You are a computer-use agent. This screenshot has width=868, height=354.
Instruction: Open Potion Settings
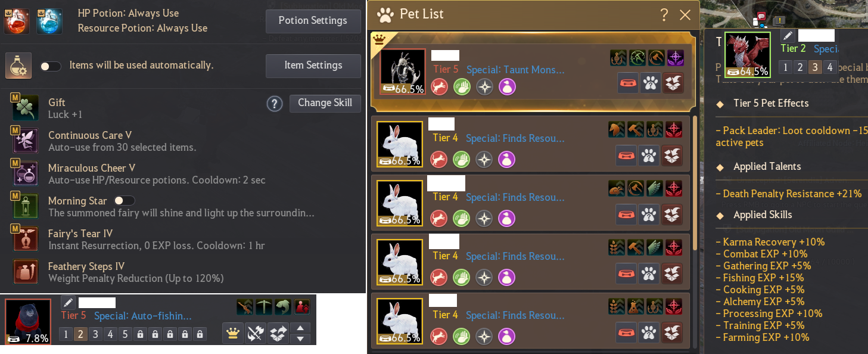coord(313,21)
